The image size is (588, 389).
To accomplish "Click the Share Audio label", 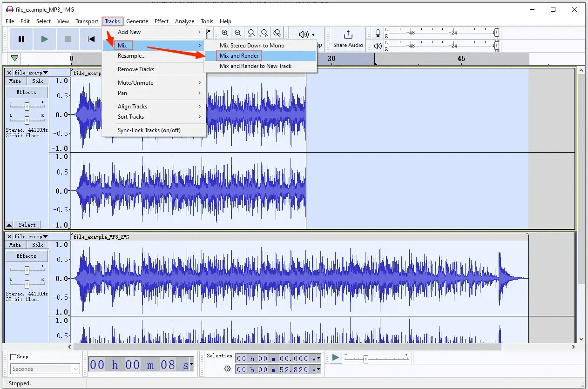I will [x=348, y=45].
